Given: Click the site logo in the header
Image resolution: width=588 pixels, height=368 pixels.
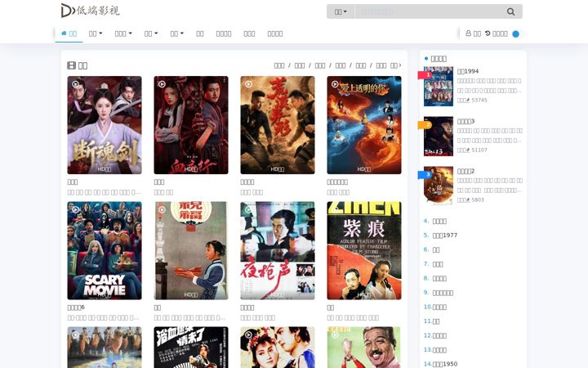Looking at the screenshot, I should pos(91,10).
